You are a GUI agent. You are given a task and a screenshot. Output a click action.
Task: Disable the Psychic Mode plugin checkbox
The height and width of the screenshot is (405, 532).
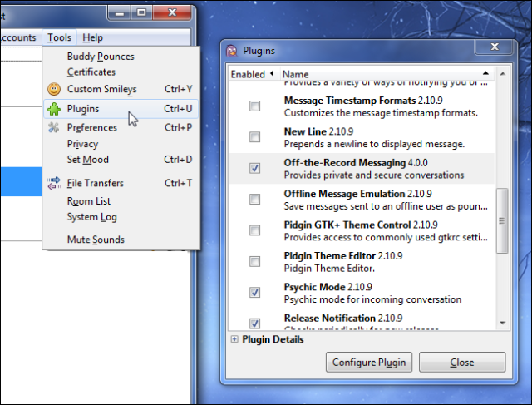coord(254,292)
